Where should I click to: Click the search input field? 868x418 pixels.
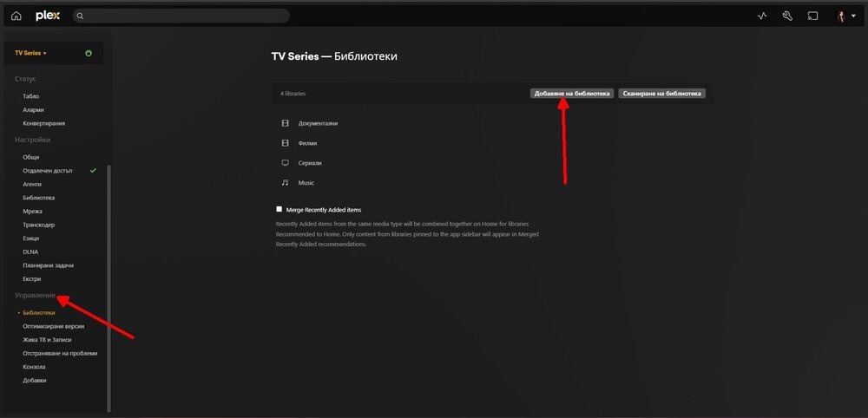pyautogui.click(x=181, y=16)
